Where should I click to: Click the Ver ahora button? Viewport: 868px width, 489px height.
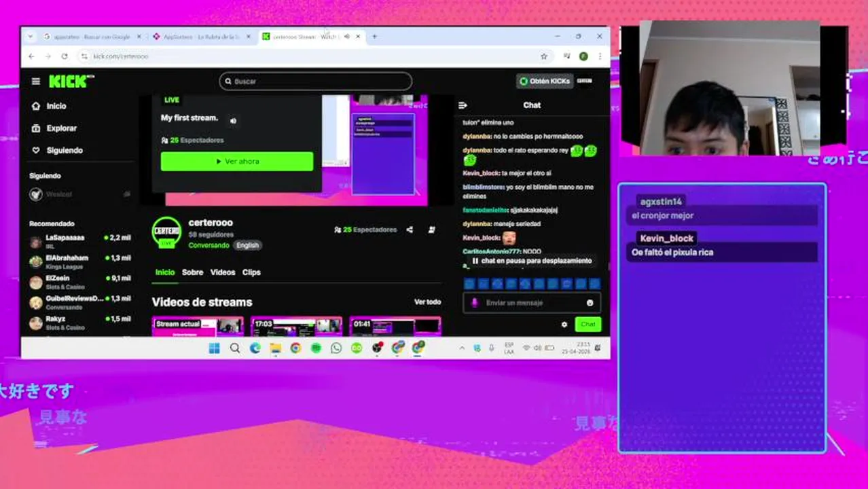pyautogui.click(x=237, y=162)
